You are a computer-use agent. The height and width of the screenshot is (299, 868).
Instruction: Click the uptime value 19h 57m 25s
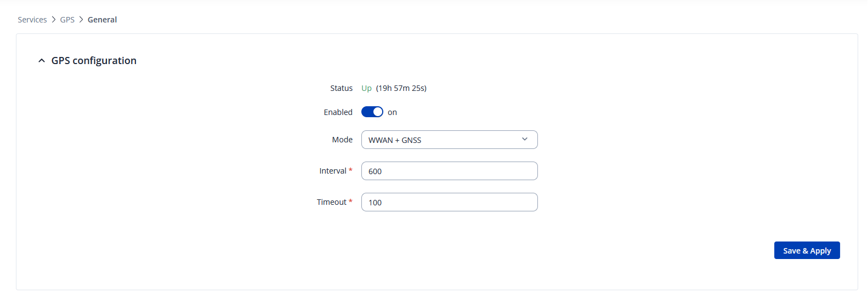(x=401, y=88)
